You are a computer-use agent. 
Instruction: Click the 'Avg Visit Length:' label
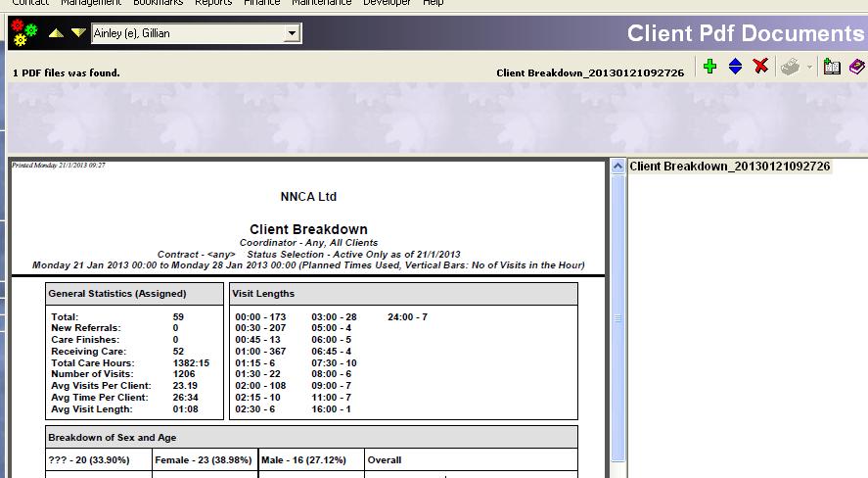coord(92,408)
